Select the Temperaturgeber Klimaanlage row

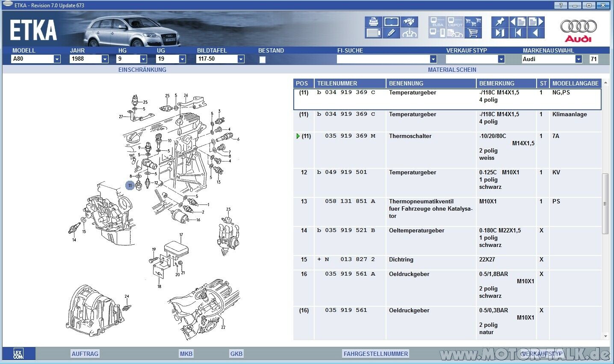tap(447, 121)
